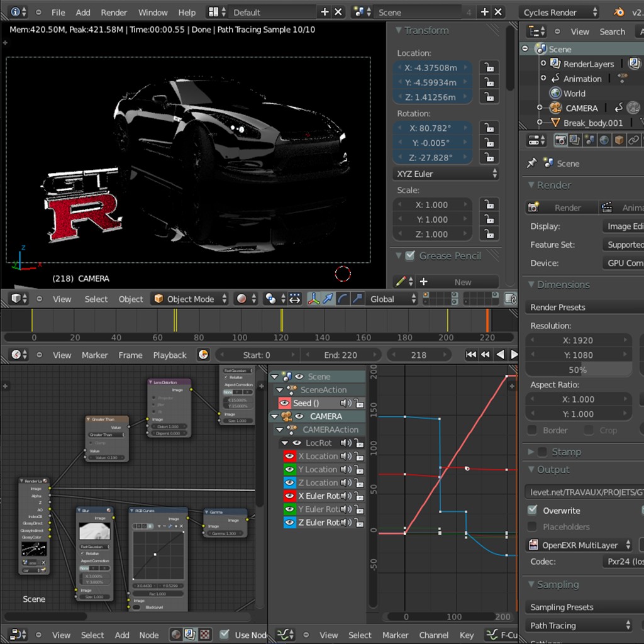Open the Render properties tab (camera icon)
Screen dimensions: 644x644
coord(560,140)
